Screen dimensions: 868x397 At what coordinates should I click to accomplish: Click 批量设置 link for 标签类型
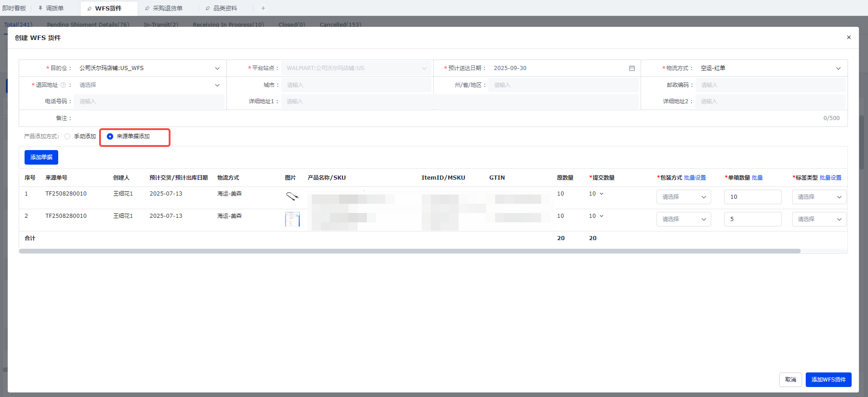[x=831, y=178]
